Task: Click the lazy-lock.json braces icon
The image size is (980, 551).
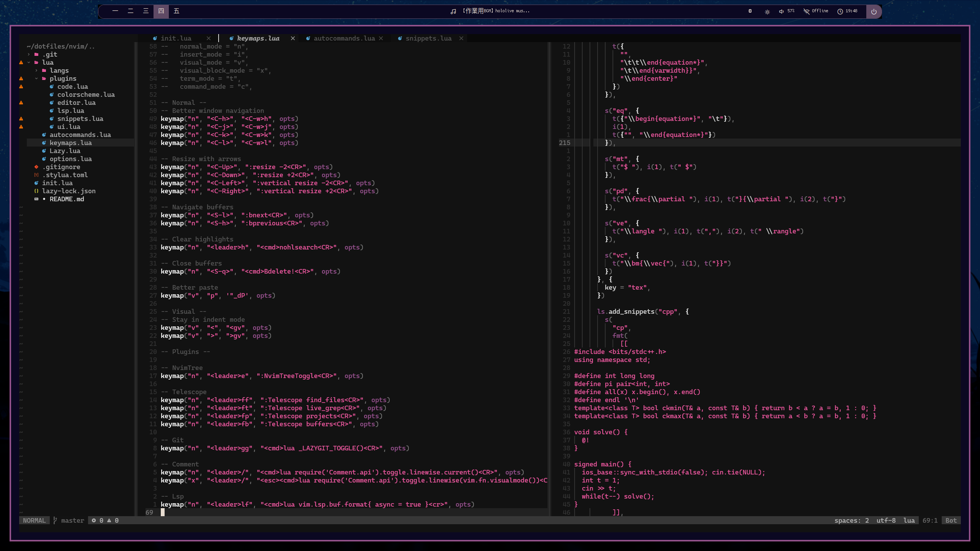Action: click(x=36, y=191)
